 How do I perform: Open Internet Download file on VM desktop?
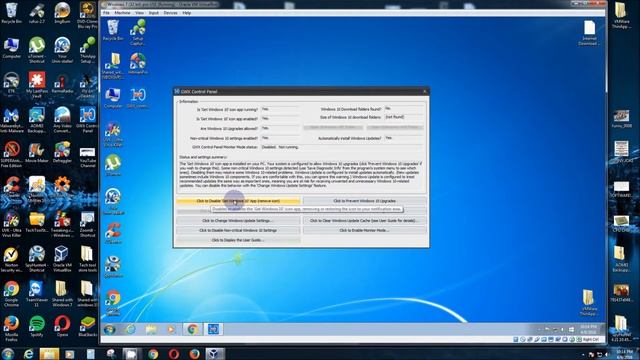(x=589, y=33)
